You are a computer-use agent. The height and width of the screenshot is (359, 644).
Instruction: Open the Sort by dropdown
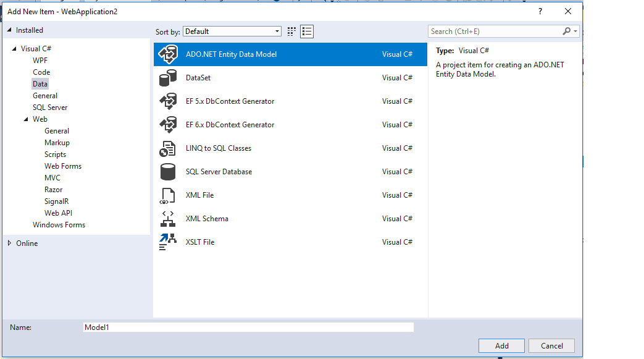tap(232, 32)
